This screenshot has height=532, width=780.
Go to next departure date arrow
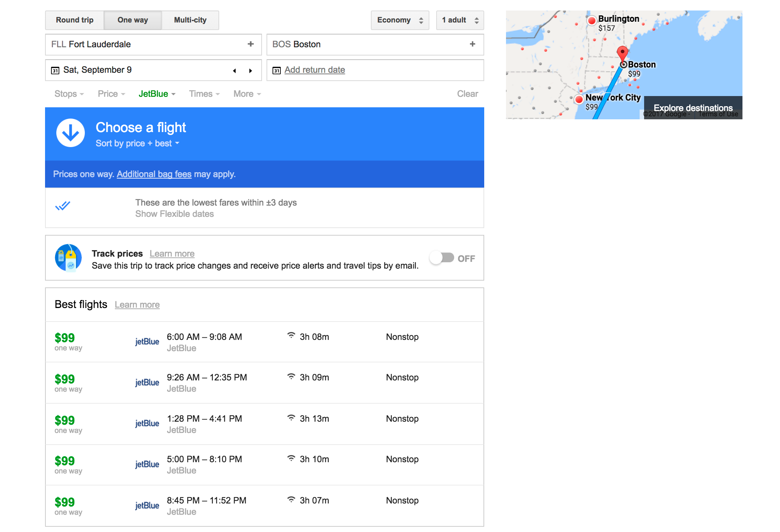pos(250,71)
